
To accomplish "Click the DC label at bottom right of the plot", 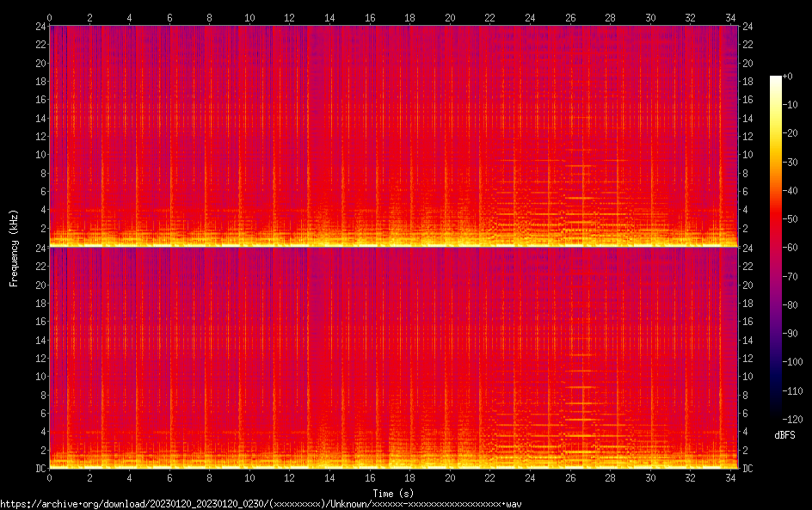I will 747,468.
